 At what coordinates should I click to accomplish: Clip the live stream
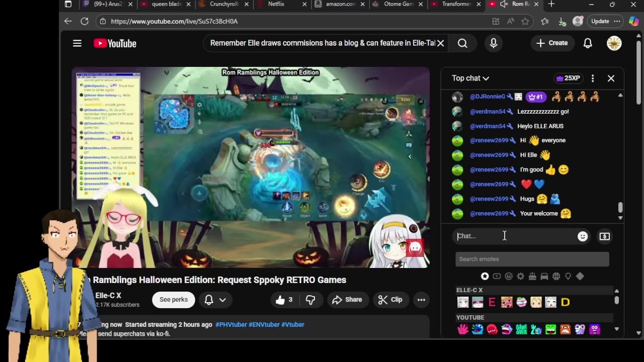(390, 300)
